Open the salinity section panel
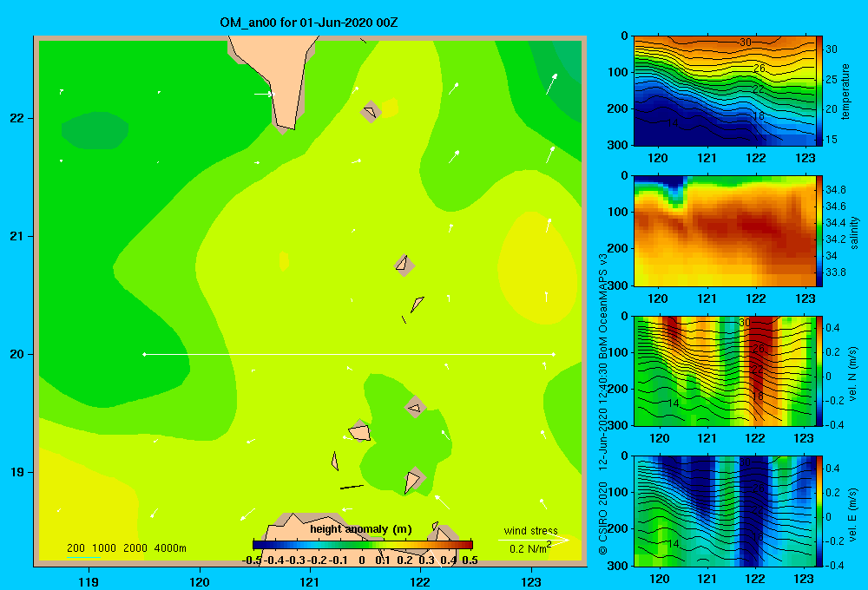Viewport: 868px width, 590px height. (x=725, y=232)
